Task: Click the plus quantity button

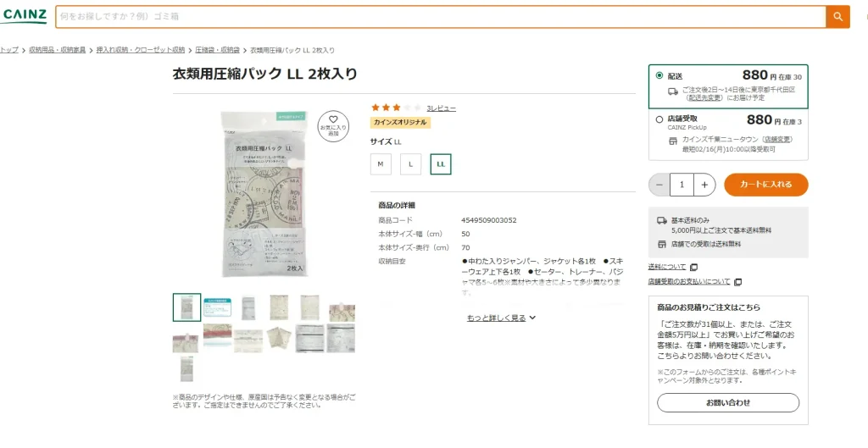Action: click(704, 185)
